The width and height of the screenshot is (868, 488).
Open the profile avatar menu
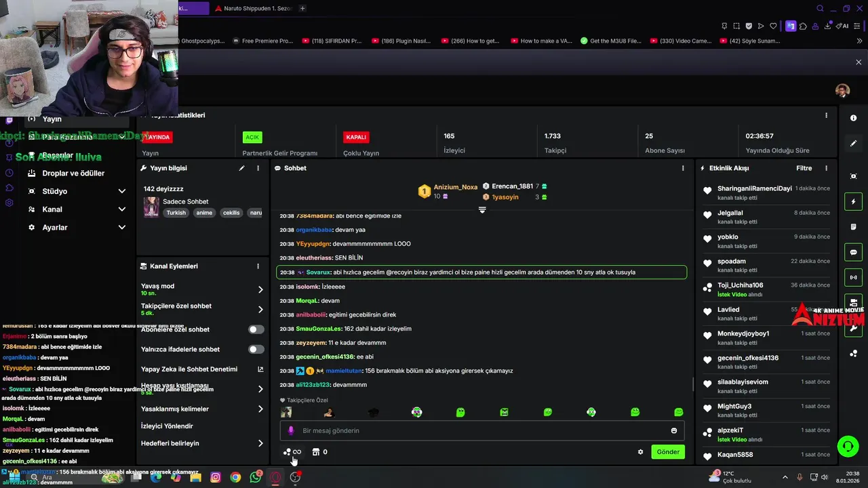[842, 91]
